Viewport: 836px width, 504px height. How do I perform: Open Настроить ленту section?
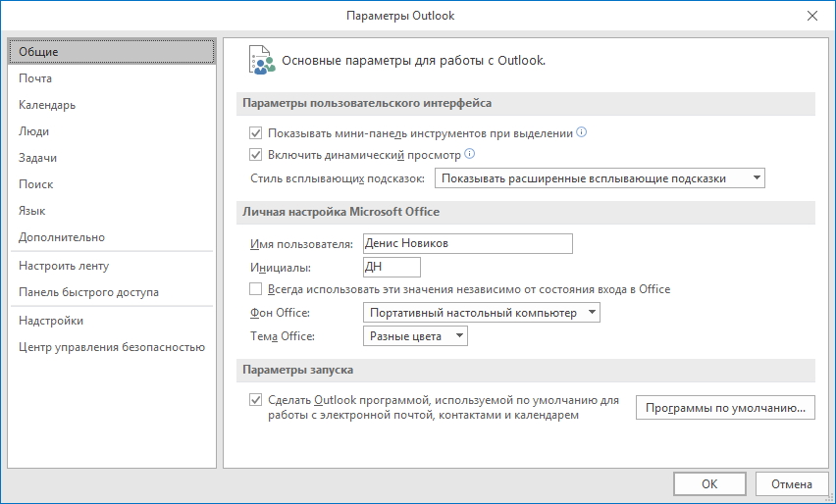112,266
